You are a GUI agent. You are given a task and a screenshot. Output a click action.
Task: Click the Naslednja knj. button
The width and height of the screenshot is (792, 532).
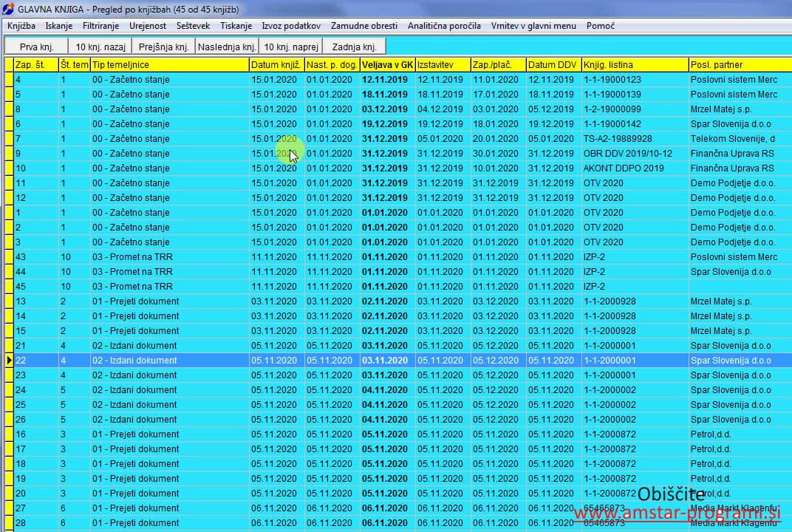click(x=227, y=47)
